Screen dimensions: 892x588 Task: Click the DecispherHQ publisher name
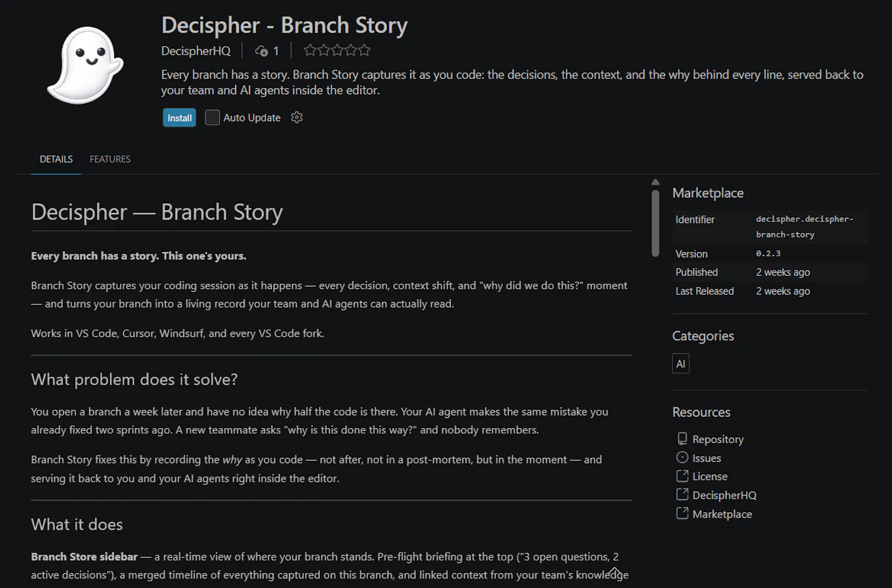click(196, 51)
